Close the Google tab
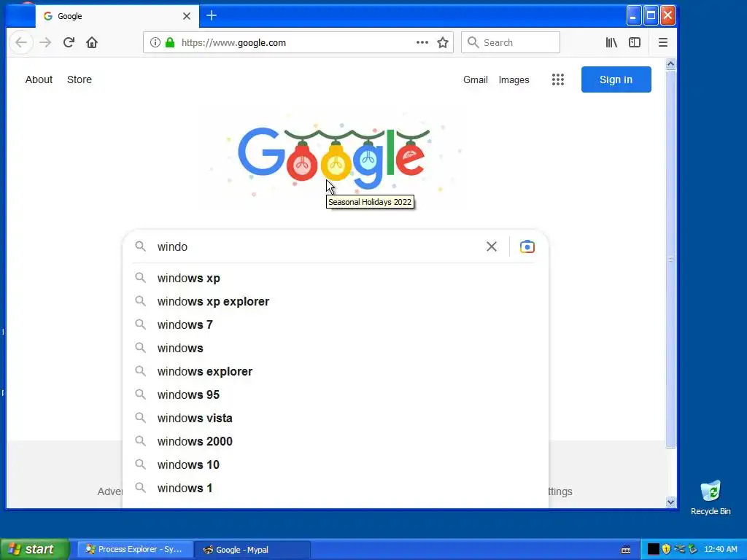Viewport: 747px width, 560px height. click(187, 16)
